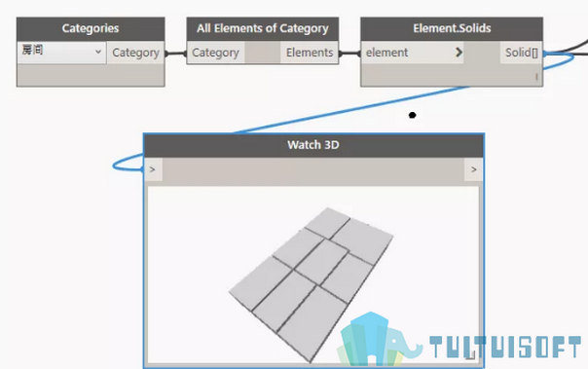Click the 3D room solids preview
This screenshot has height=369, width=588.
pyautogui.click(x=312, y=284)
